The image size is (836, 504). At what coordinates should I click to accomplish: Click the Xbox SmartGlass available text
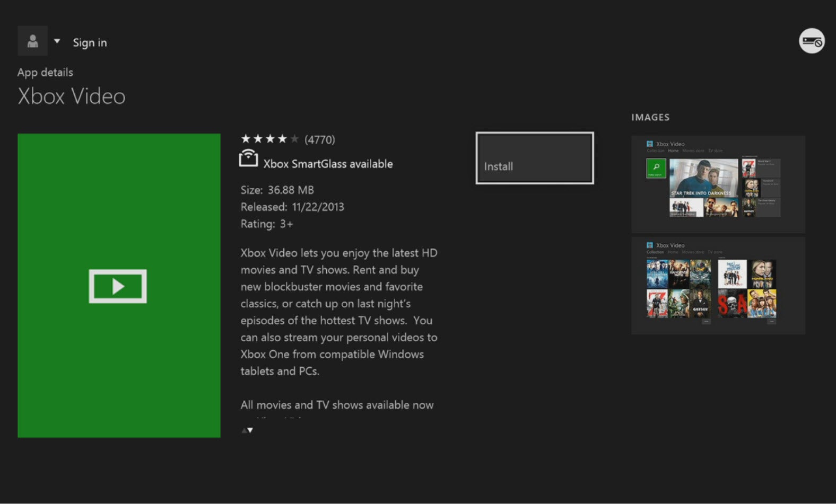[x=328, y=164]
